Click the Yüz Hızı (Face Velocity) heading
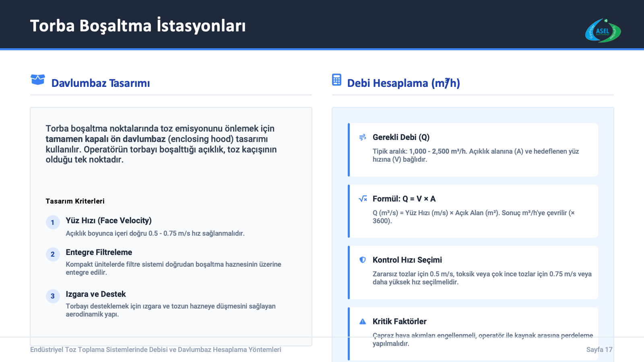 (x=109, y=220)
